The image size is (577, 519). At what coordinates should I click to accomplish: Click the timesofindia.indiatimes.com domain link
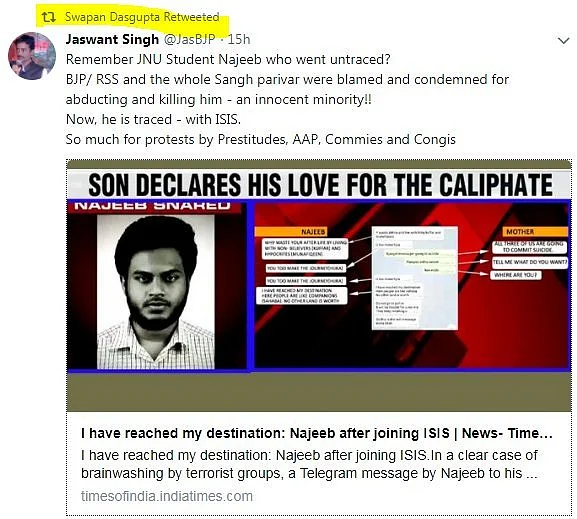click(x=167, y=496)
